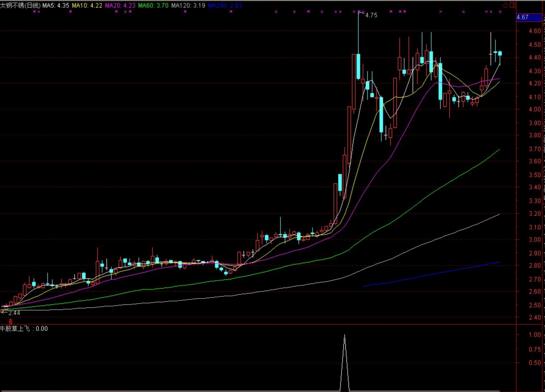Select the dark blue MA250 label
545x392 pixels.
225,6
